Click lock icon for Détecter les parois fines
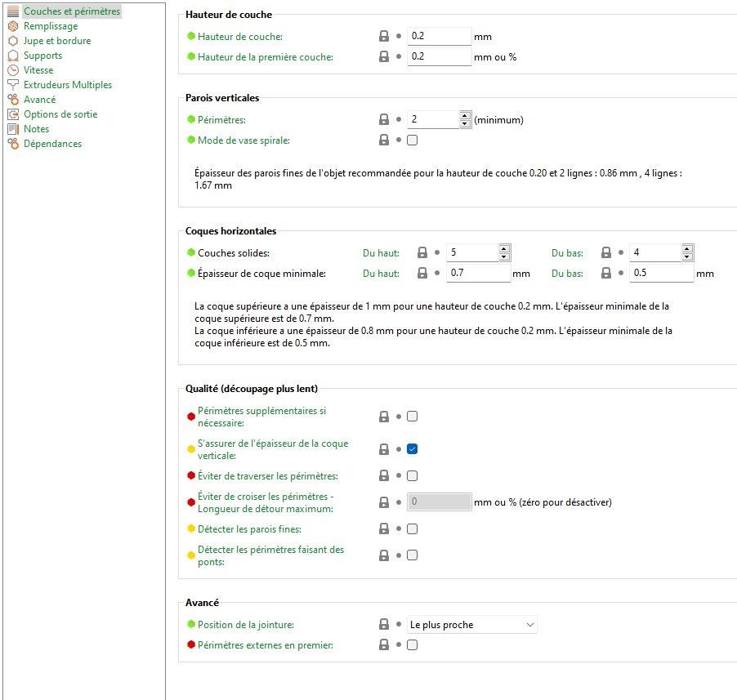 point(384,529)
